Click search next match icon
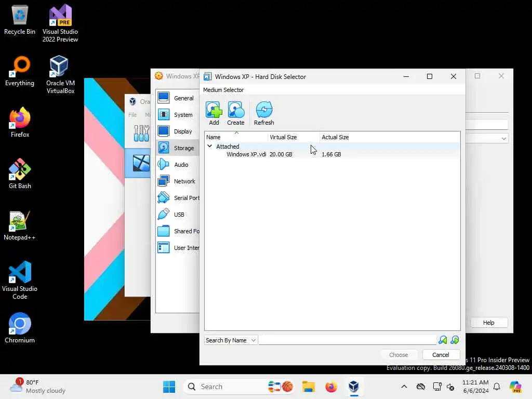 click(455, 340)
